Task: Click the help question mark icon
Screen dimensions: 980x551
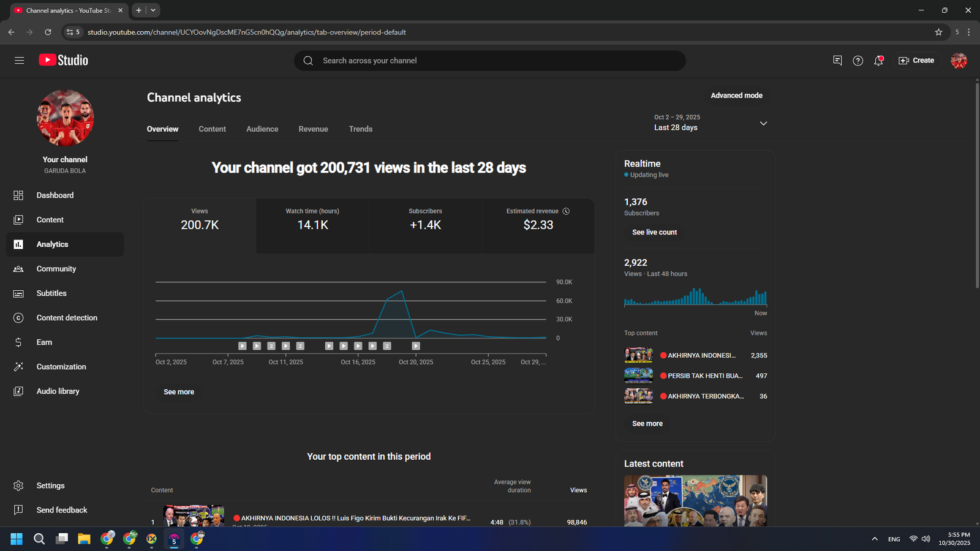Action: point(858,61)
